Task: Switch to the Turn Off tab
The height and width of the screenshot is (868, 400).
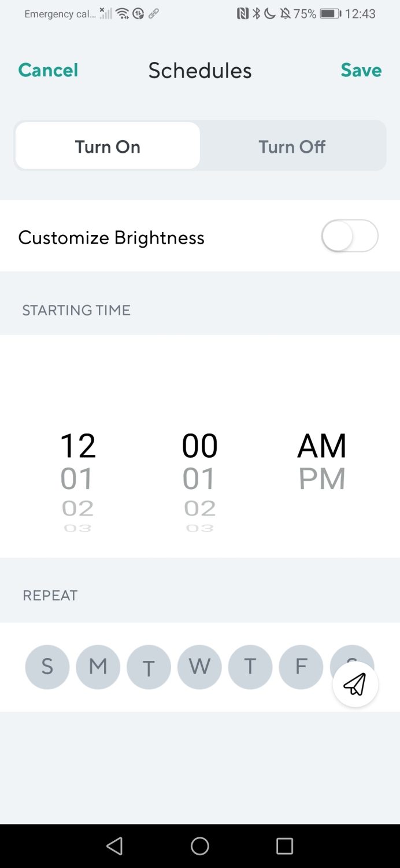Action: coord(292,146)
